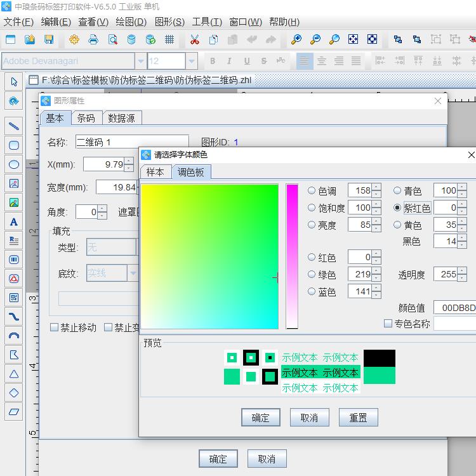The height and width of the screenshot is (476, 476).
Task: Switch to the 数据源 tab
Action: [121, 118]
